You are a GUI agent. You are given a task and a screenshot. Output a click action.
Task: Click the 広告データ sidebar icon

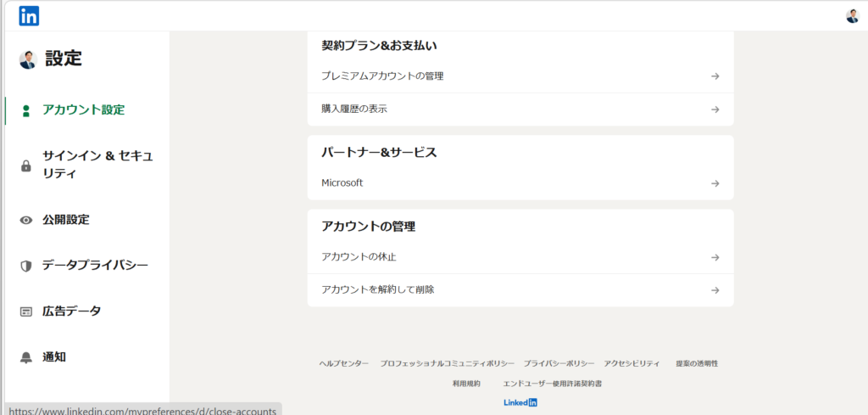25,311
